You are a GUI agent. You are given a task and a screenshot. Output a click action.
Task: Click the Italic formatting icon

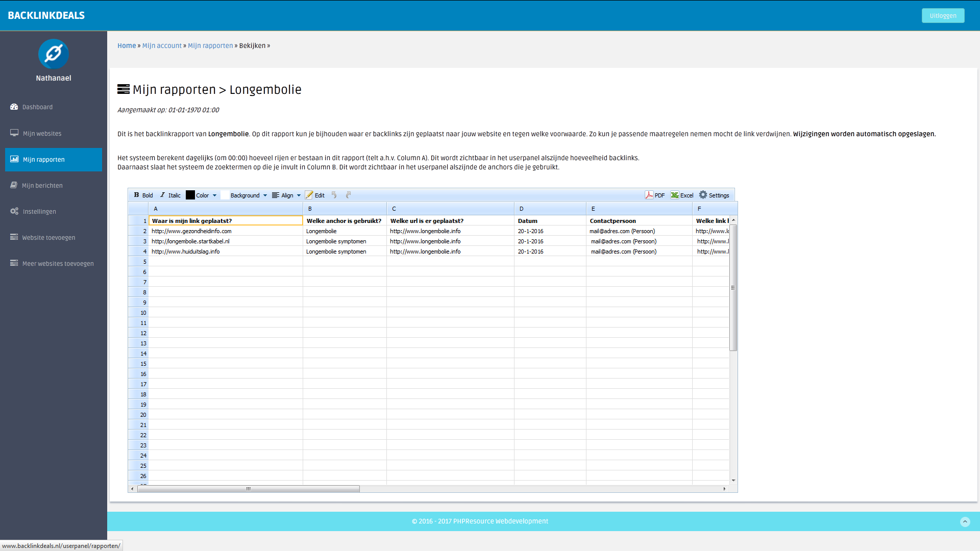[162, 195]
